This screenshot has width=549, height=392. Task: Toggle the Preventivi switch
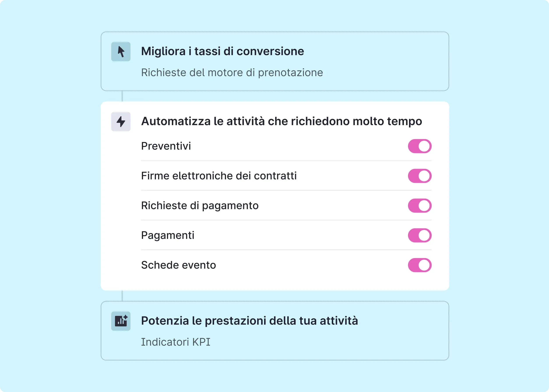(x=420, y=146)
